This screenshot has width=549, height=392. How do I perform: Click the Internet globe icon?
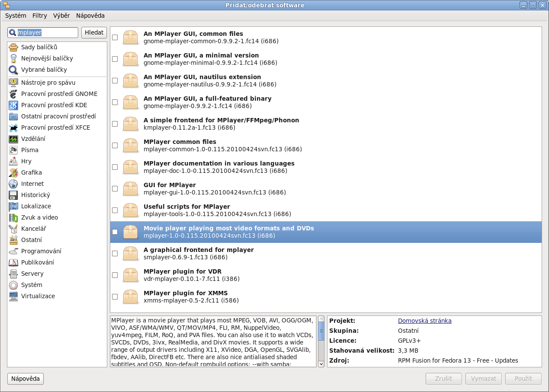tap(13, 184)
